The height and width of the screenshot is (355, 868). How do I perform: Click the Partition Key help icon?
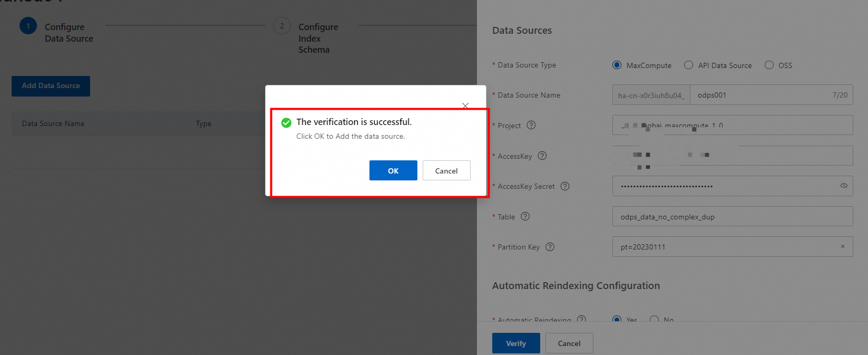(x=550, y=247)
